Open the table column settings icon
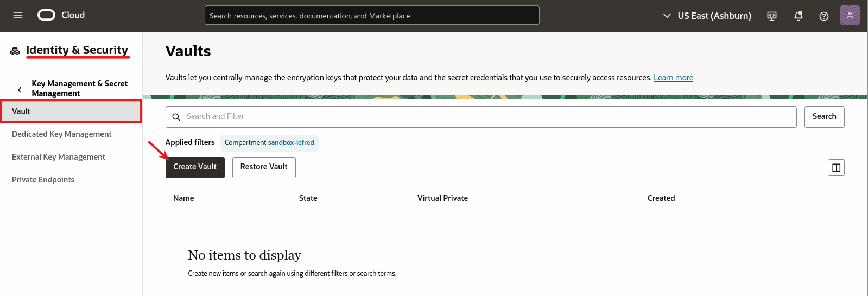 (x=836, y=167)
